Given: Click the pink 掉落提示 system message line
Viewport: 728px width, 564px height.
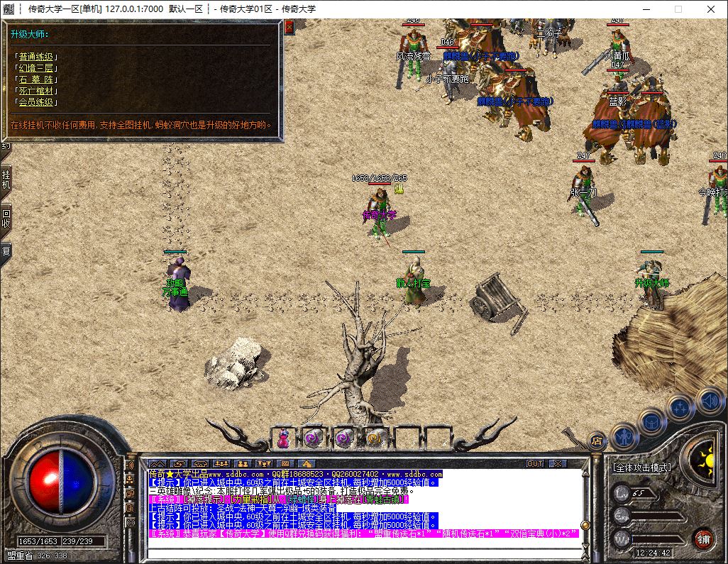Looking at the screenshot, I should pos(279,499).
